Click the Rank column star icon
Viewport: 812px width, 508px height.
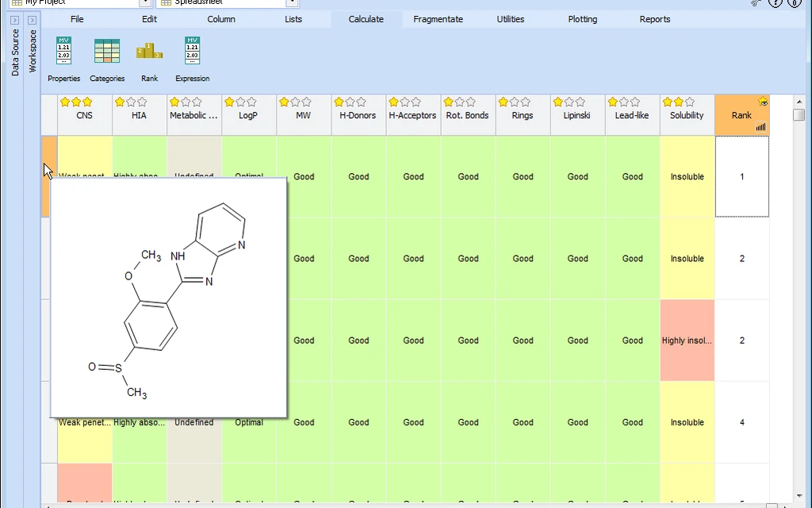tap(763, 102)
